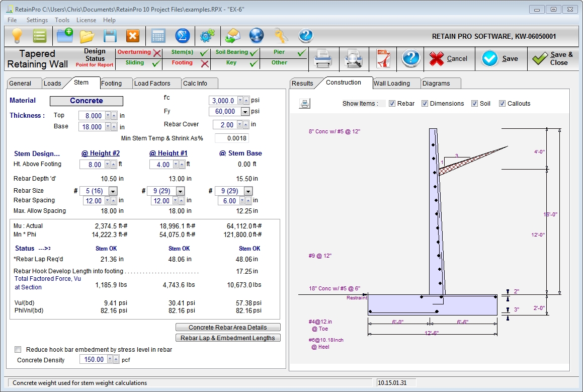Open the File menu
This screenshot has width=583, height=392.
point(12,20)
